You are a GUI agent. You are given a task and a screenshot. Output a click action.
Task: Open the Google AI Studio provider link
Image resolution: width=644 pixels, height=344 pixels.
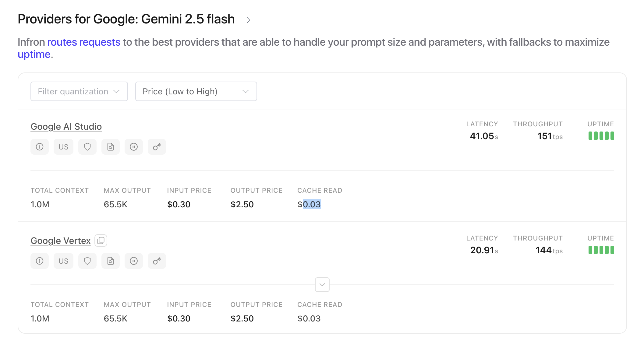(x=66, y=127)
